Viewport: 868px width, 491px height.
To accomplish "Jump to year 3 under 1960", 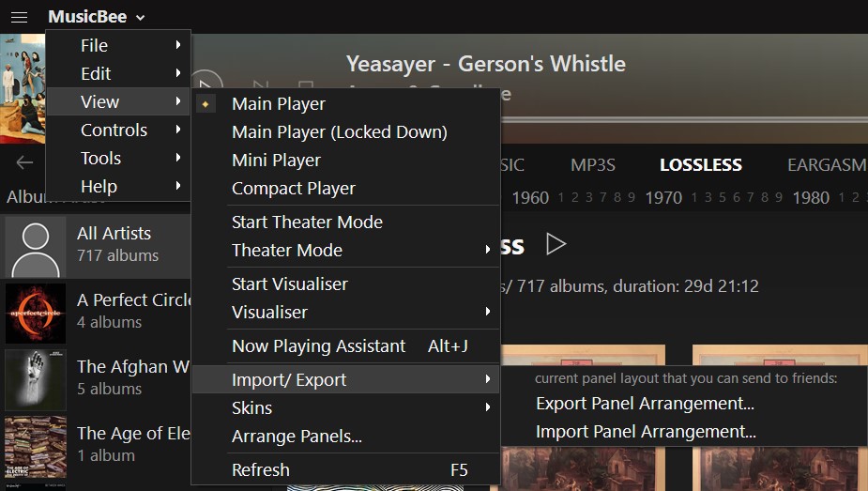I will tap(589, 198).
